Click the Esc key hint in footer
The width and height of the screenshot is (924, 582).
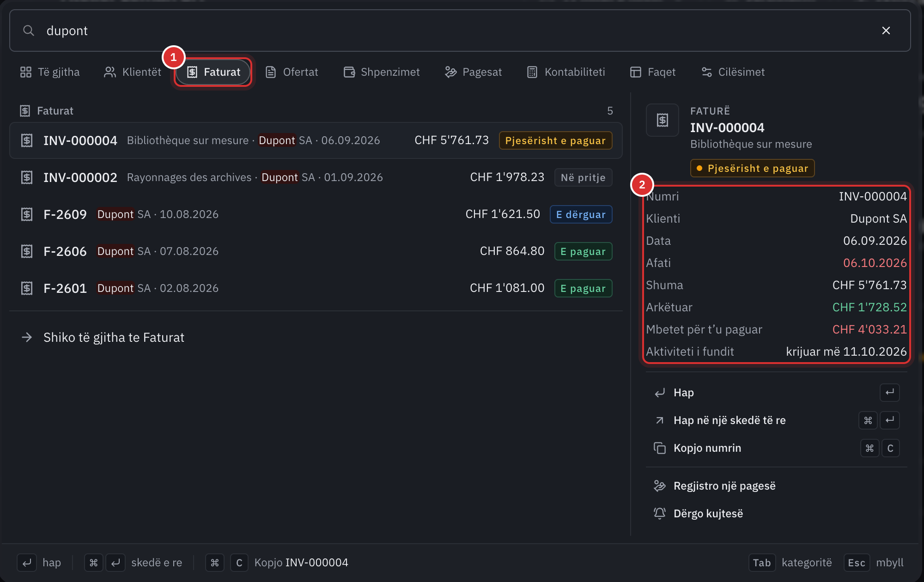(857, 563)
